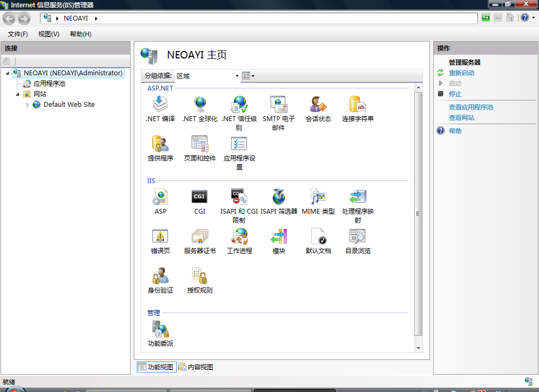Open dropdown arrow after NEOAYI in address bar
Image resolution: width=539 pixels, height=392 pixels.
[96, 18]
